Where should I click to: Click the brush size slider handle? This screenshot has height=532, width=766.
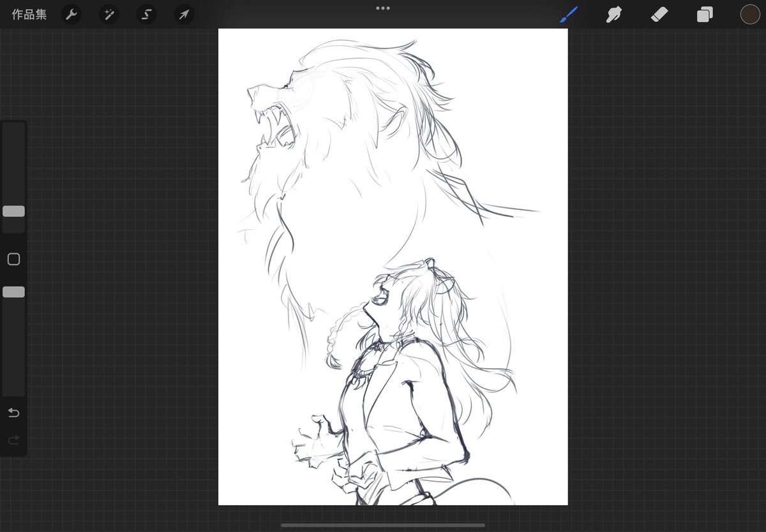(x=13, y=211)
